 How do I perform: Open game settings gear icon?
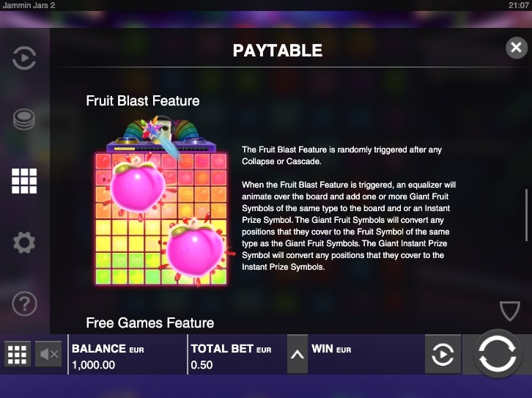point(24,243)
